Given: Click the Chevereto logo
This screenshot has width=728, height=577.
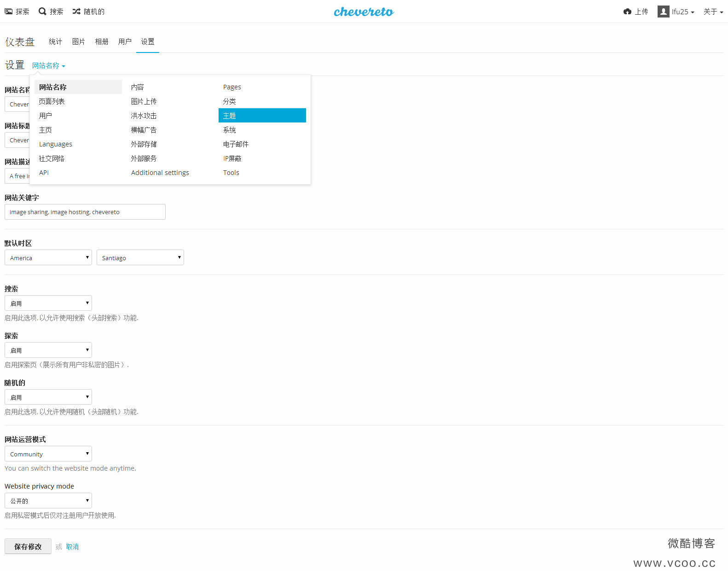Looking at the screenshot, I should (364, 12).
